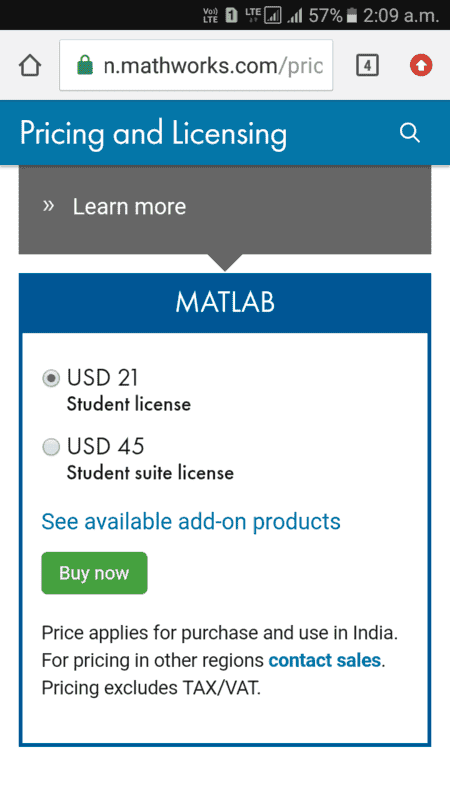Click See available add-on products link
Image resolution: width=450 pixels, height=800 pixels.
point(191,521)
